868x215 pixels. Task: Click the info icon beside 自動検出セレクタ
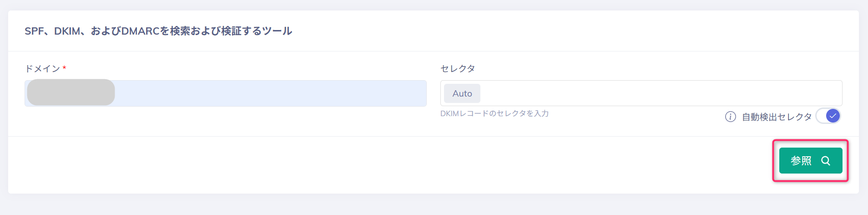(x=730, y=117)
